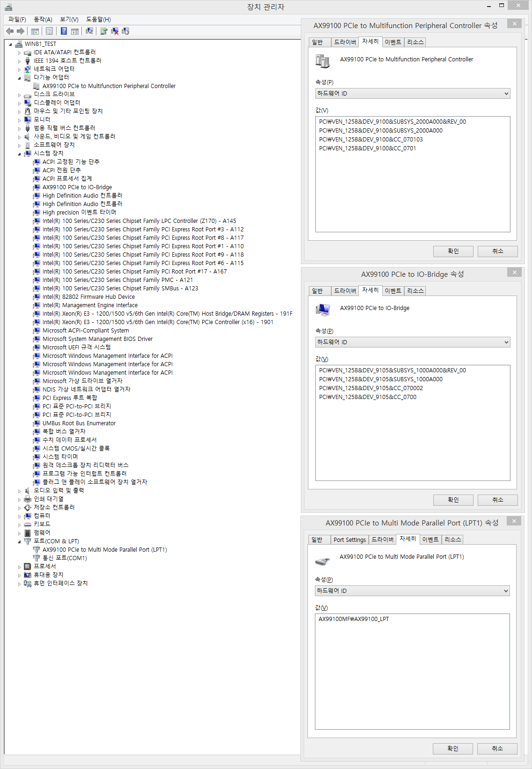Open Port Settings tab in LPT1 dialog

350,540
